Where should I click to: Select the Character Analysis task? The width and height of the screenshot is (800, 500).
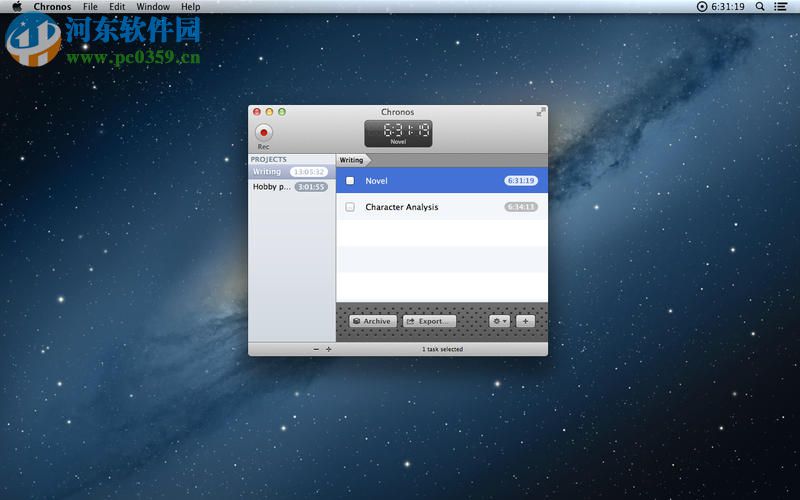442,207
